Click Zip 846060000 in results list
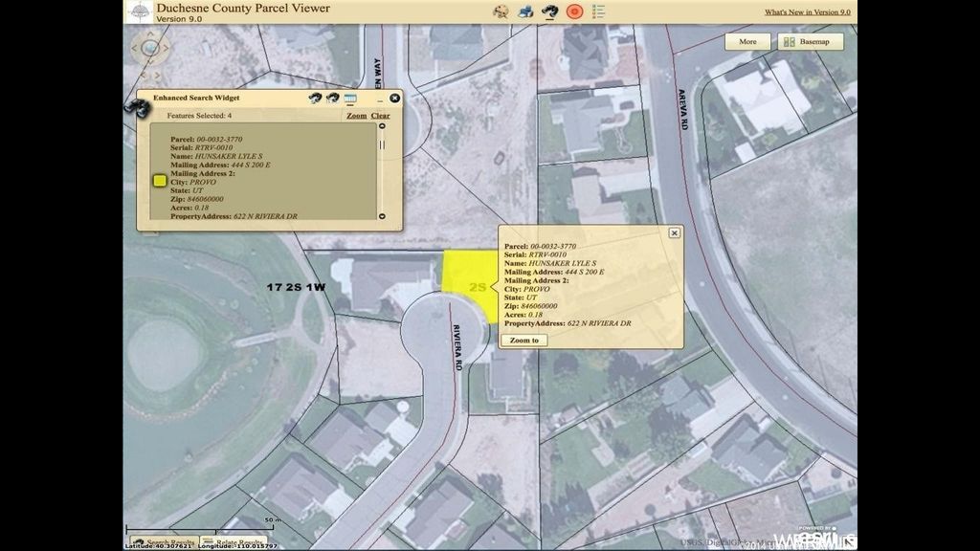 point(196,199)
